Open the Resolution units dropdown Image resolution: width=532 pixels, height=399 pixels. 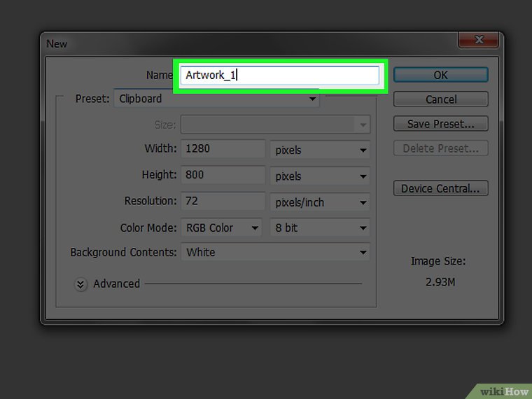(x=320, y=202)
